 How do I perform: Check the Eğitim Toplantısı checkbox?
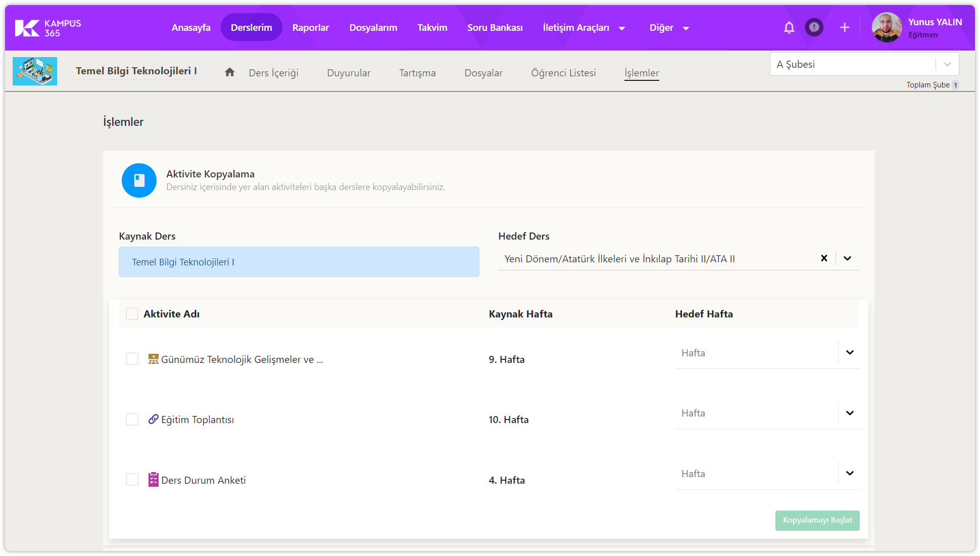pos(132,420)
